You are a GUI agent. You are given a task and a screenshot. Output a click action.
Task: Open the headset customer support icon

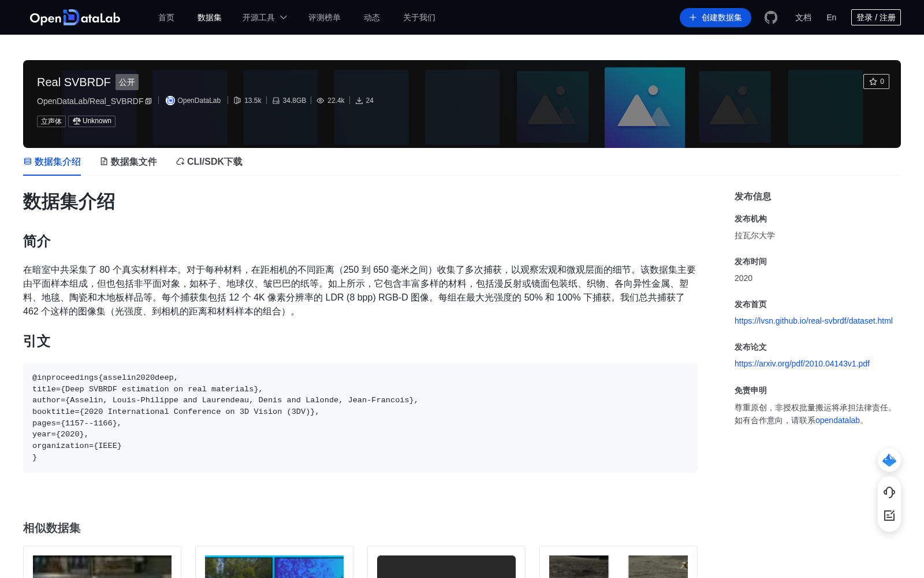tap(889, 492)
